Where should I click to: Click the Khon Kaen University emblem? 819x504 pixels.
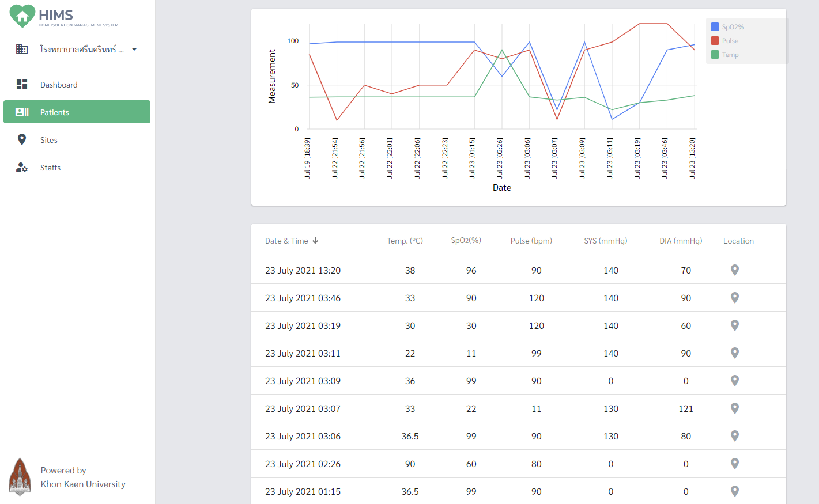click(20, 477)
